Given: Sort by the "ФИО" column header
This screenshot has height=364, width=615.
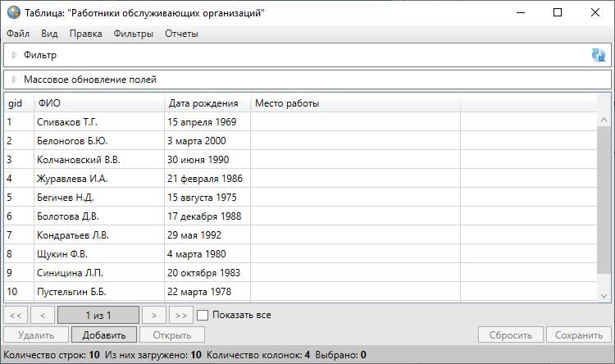Looking at the screenshot, I should tap(98, 103).
